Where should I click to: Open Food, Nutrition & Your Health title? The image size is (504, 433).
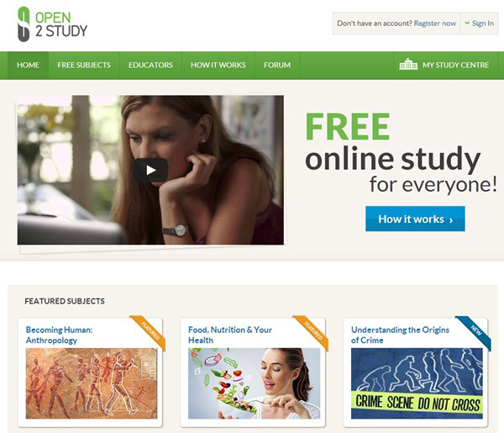tap(230, 335)
